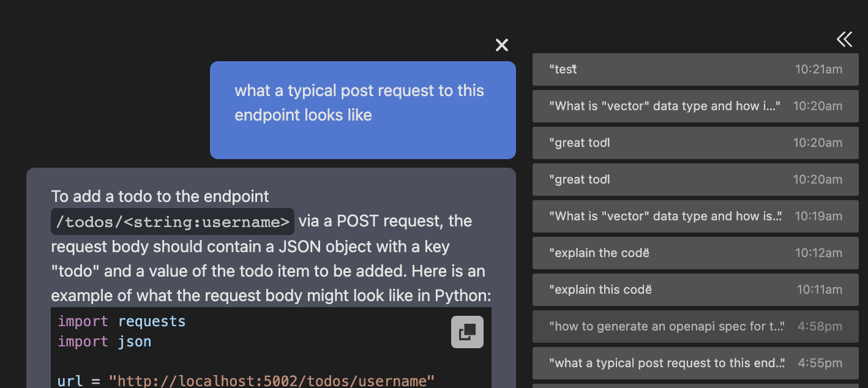Open the "explain this code" chat from 10:11am
This screenshot has height=388, width=868.
coord(695,289)
